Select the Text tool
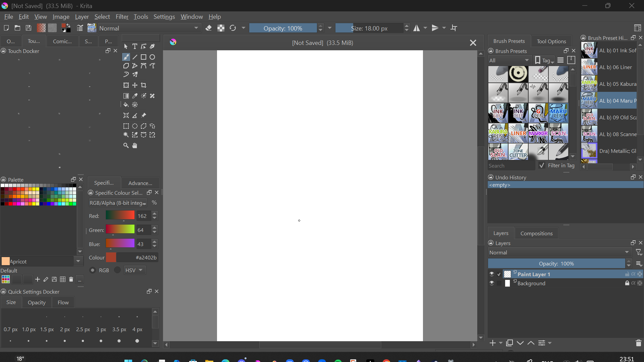Screen dimensions: 644x362 pyautogui.click(x=135, y=47)
